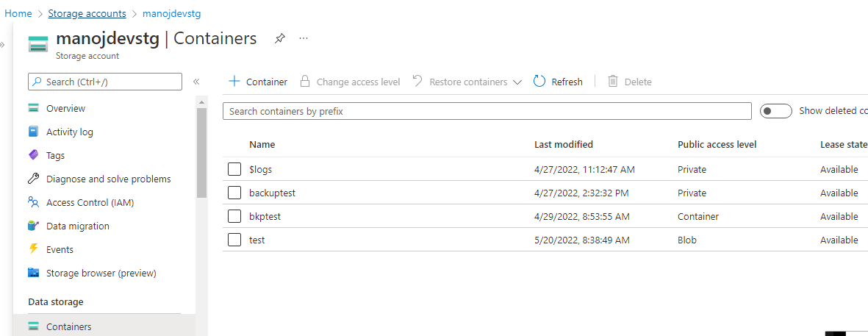The image size is (868, 336).
Task: Open Diagnose and solve problems menu item
Action: coord(108,179)
